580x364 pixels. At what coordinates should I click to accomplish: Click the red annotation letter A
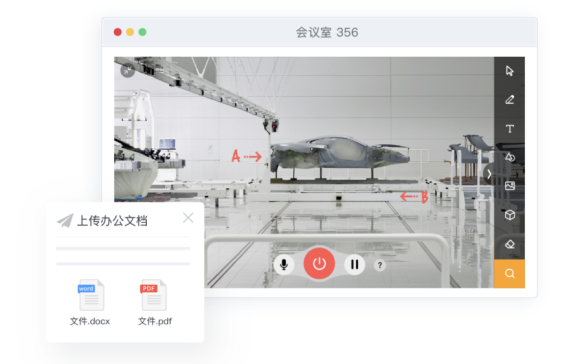pos(236,156)
